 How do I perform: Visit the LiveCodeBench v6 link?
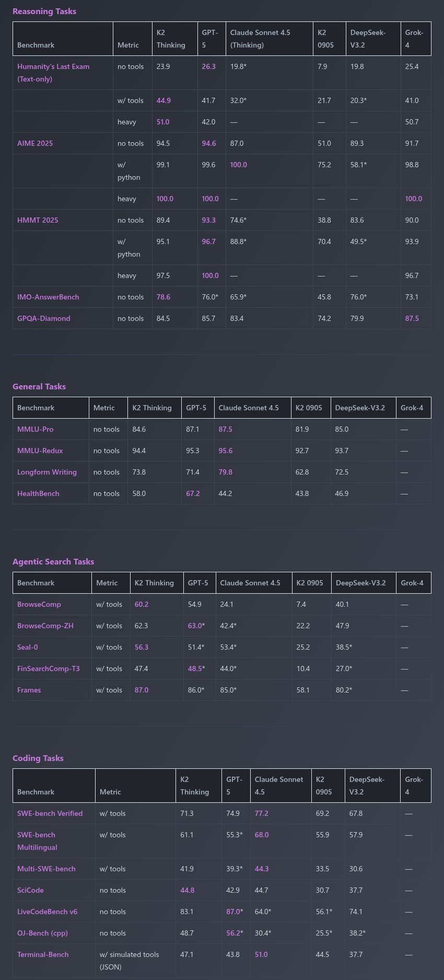(x=47, y=912)
